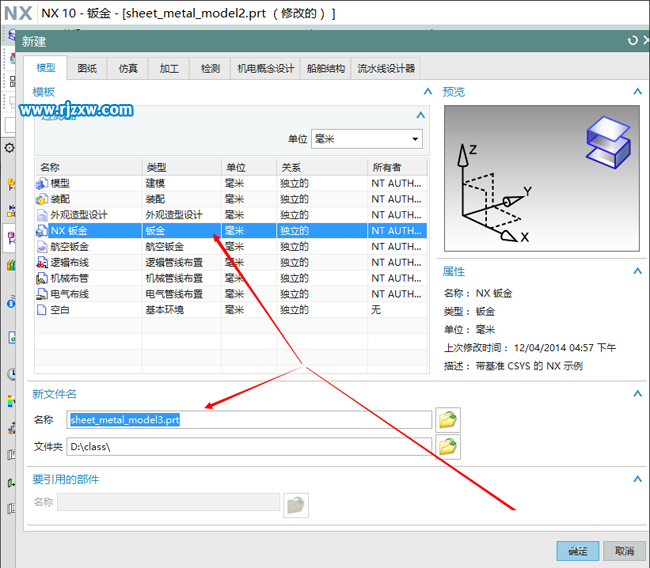Sort templates by the 单位 column header
This screenshot has width=650, height=568.
pos(249,167)
